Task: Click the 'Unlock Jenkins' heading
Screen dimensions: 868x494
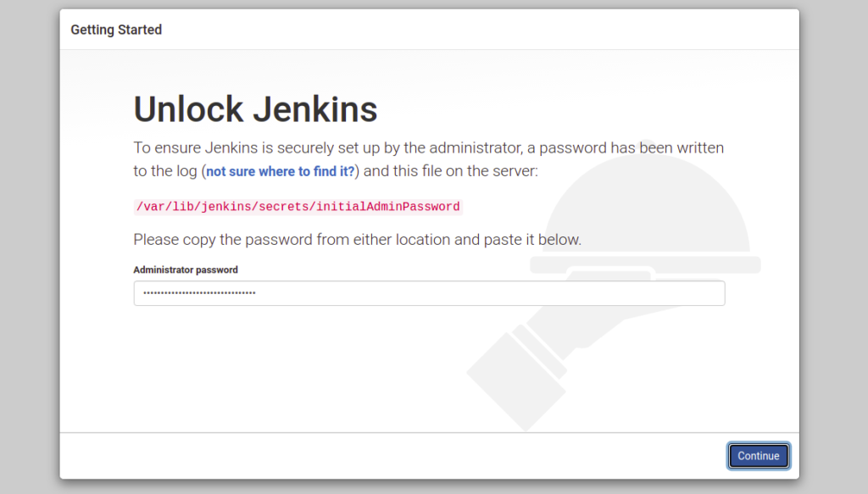Action: click(255, 109)
